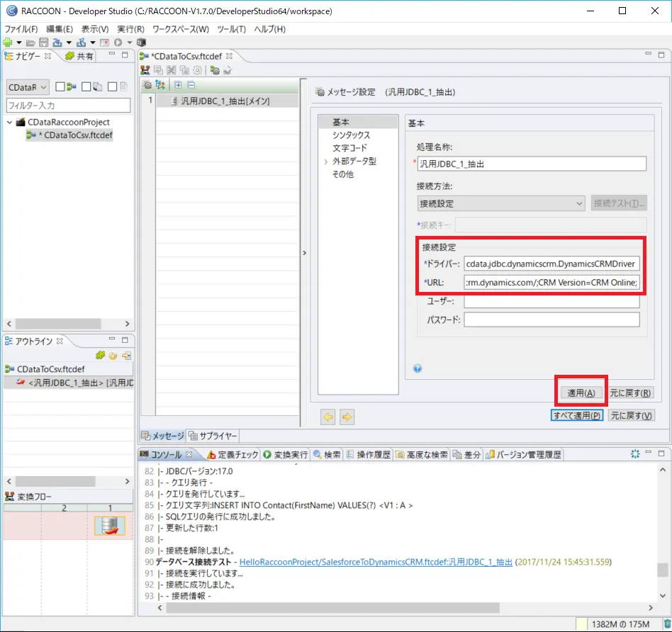Click expand-all plus icon above message list
Viewport: 672px width, 632px height.
coord(179,85)
